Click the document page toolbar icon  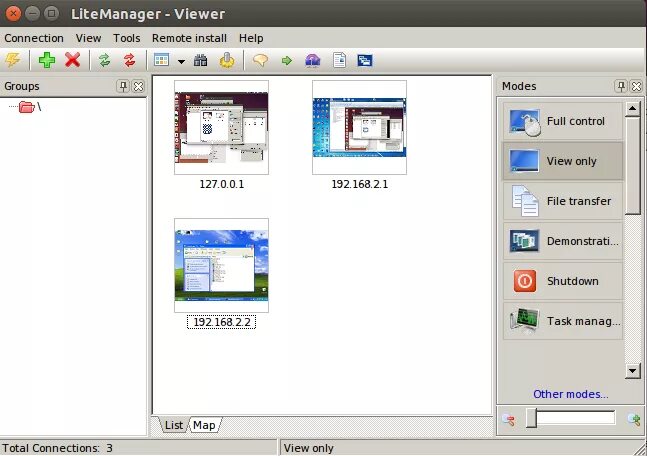[x=339, y=60]
